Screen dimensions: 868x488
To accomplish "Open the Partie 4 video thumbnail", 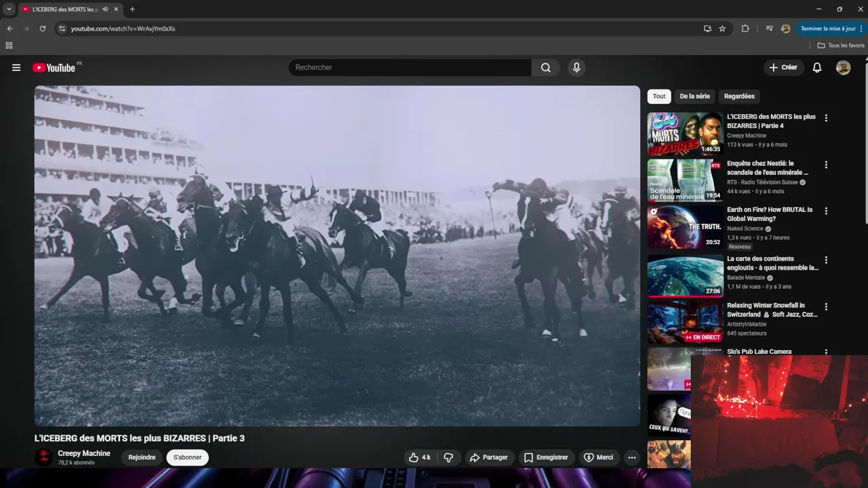I will [x=685, y=134].
